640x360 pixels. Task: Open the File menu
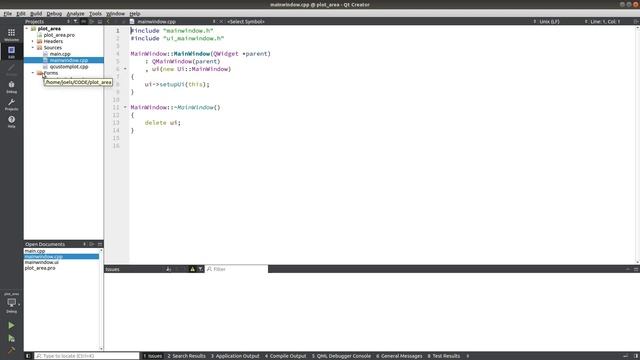(x=8, y=13)
